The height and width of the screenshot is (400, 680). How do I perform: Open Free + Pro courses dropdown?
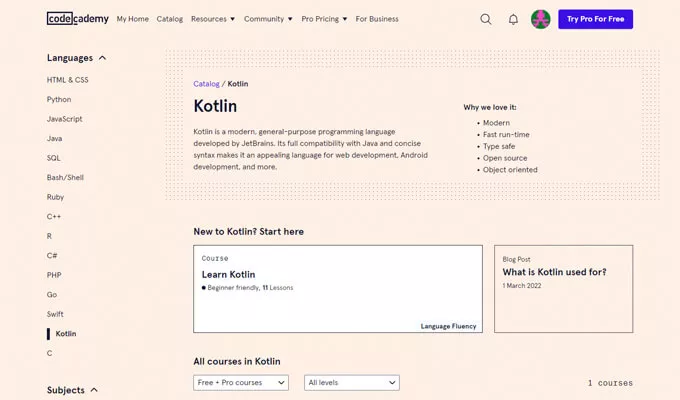tap(241, 383)
